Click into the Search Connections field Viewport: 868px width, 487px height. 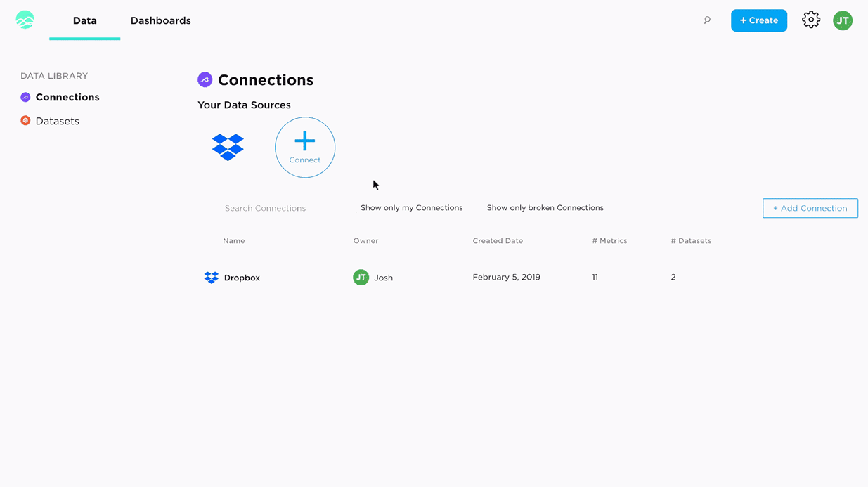point(265,209)
